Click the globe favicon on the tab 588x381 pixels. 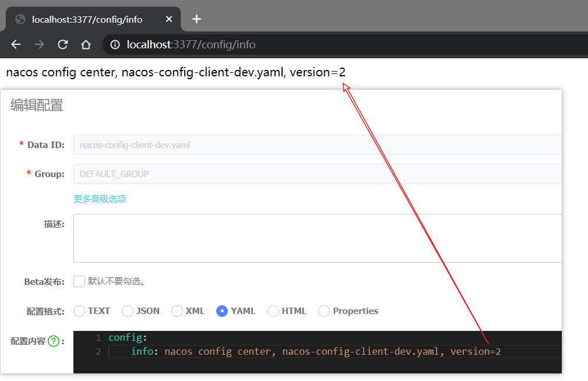point(20,19)
